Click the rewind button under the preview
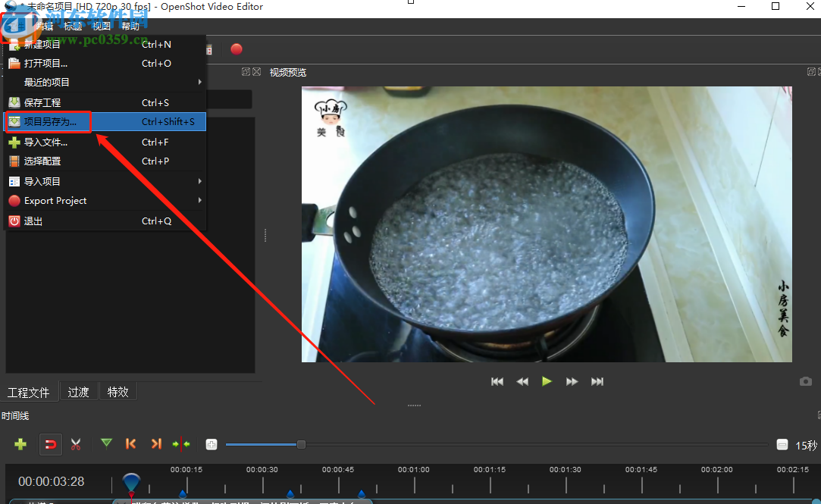Image resolution: width=821 pixels, height=504 pixels. click(522, 381)
